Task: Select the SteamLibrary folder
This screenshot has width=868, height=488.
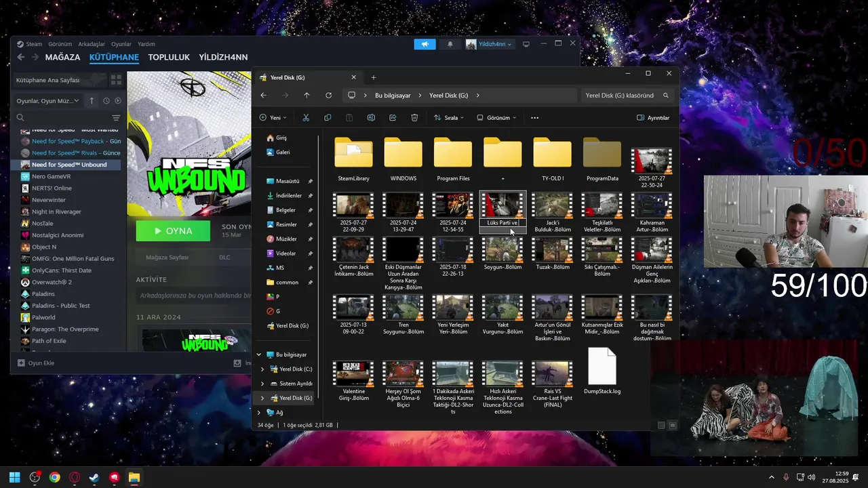Action: tap(353, 160)
